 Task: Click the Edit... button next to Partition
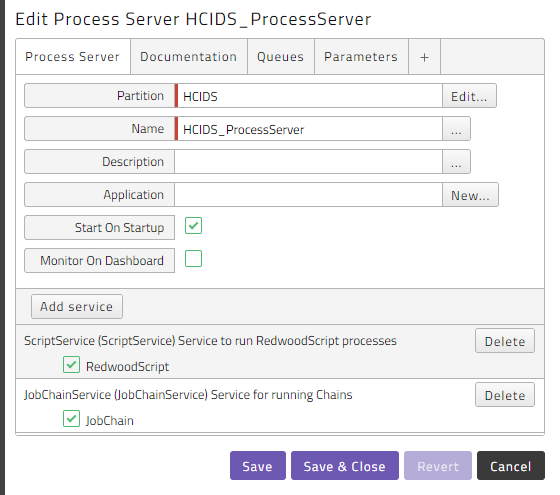coord(469,96)
